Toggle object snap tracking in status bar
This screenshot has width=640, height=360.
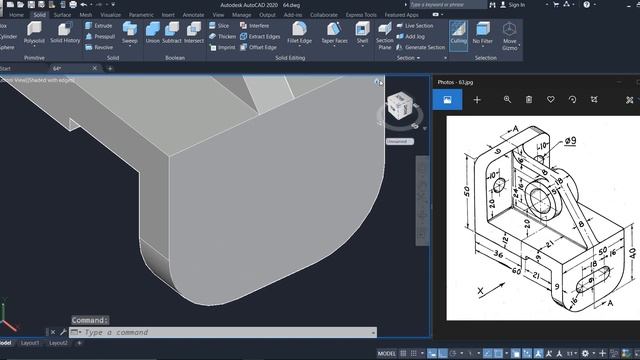click(x=487, y=353)
